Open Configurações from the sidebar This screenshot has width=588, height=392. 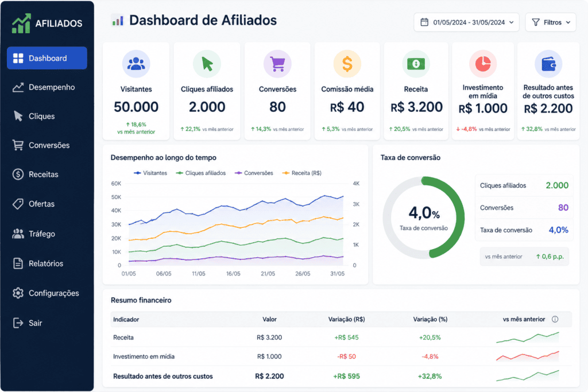[47, 293]
